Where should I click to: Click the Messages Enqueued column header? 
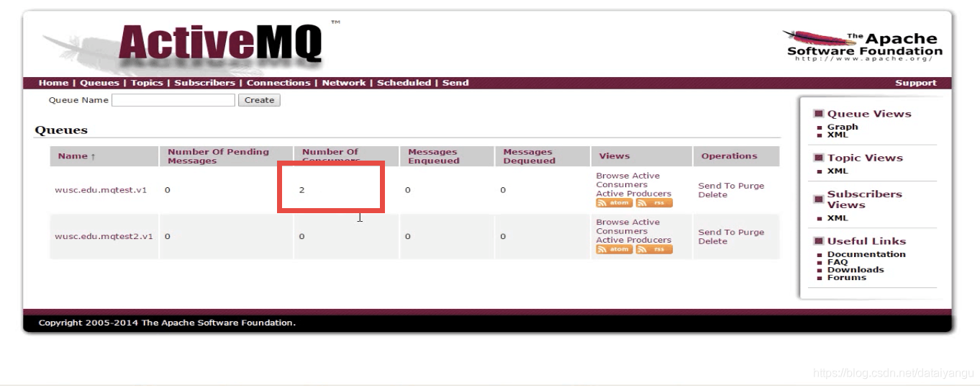tap(433, 156)
